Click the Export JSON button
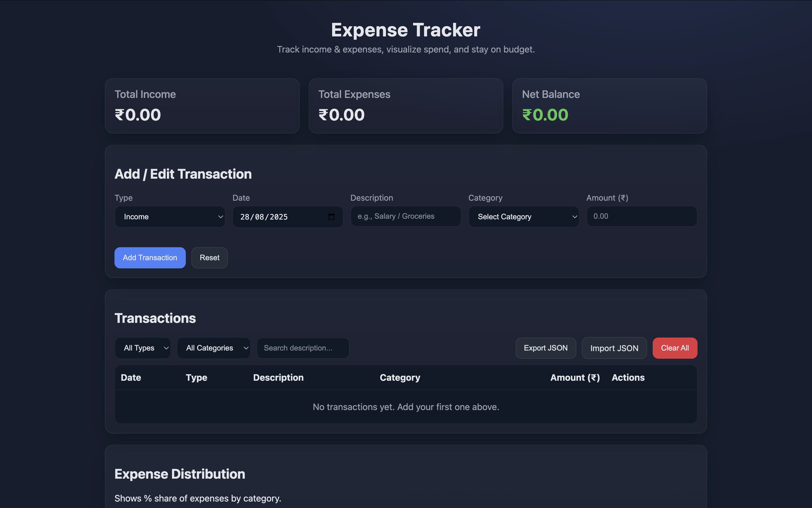Image resolution: width=812 pixels, height=508 pixels. click(x=546, y=348)
